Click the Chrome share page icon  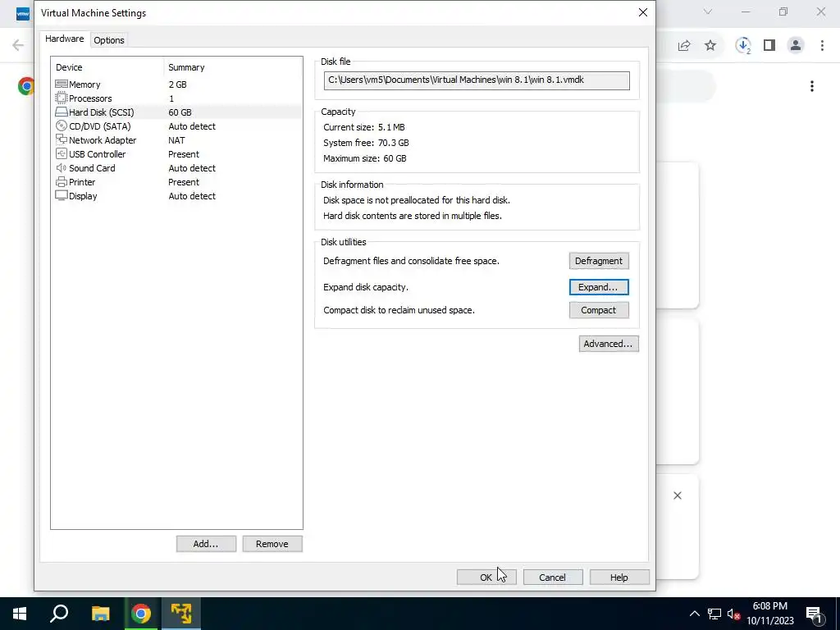(684, 46)
